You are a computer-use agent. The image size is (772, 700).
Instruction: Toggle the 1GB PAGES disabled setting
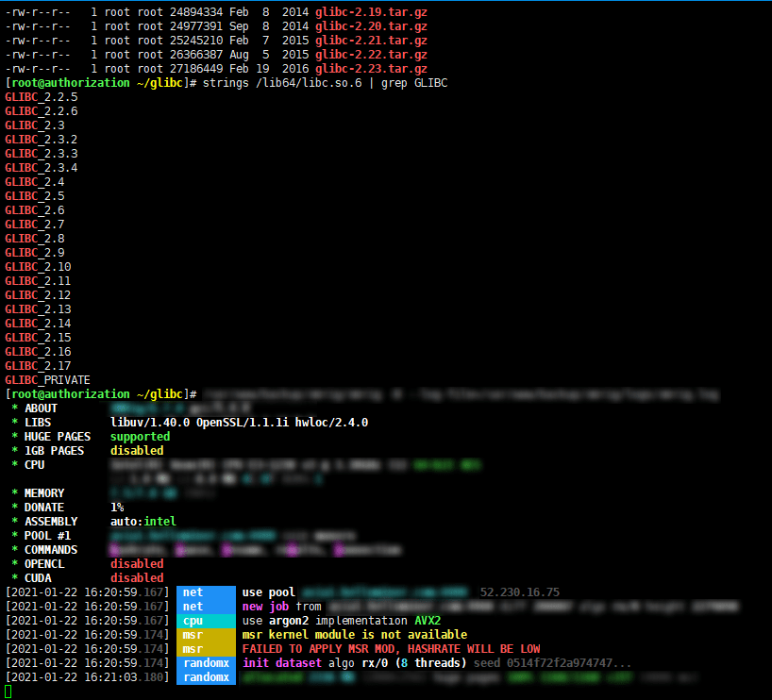(136, 450)
